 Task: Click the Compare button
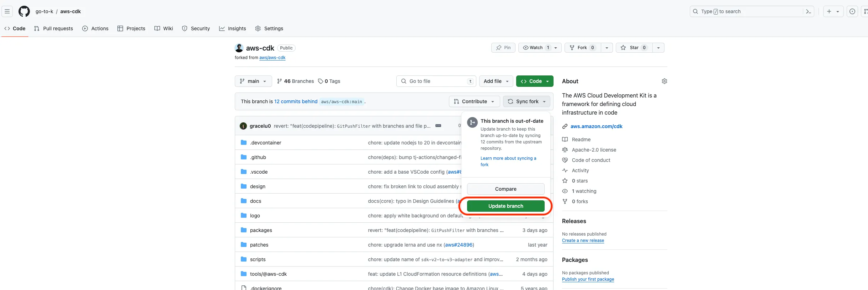pos(506,189)
